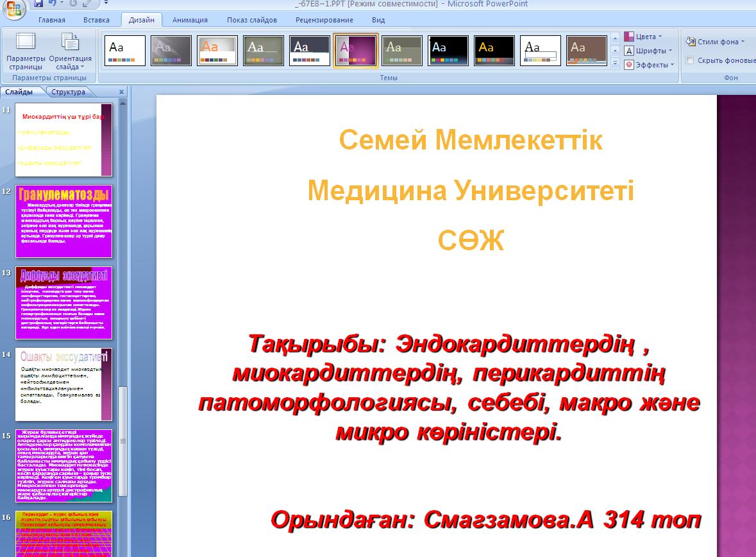Click the slides pane scrollbar thumb
Viewport: 756px width, 557px height.
point(123,441)
